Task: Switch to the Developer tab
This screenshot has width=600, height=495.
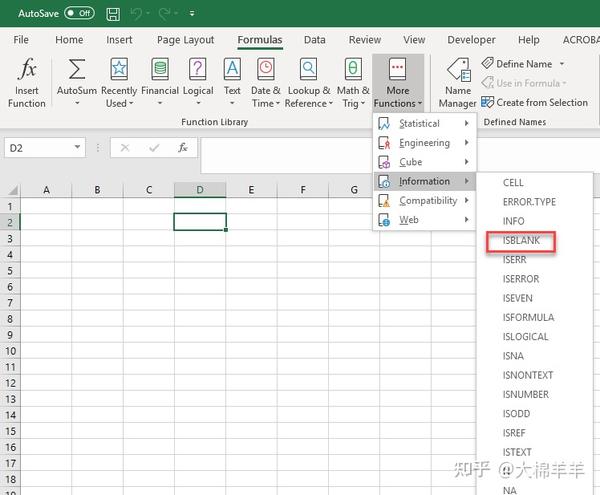Action: pyautogui.click(x=471, y=40)
